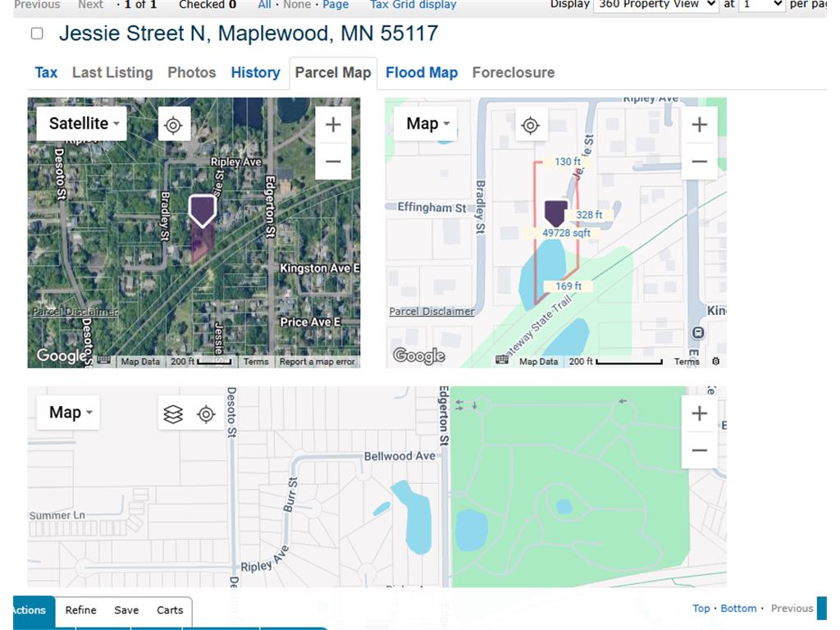Click the keyboard shortcuts icon on the parcel dimension map
Viewport: 840px width, 630px height.
click(502, 359)
